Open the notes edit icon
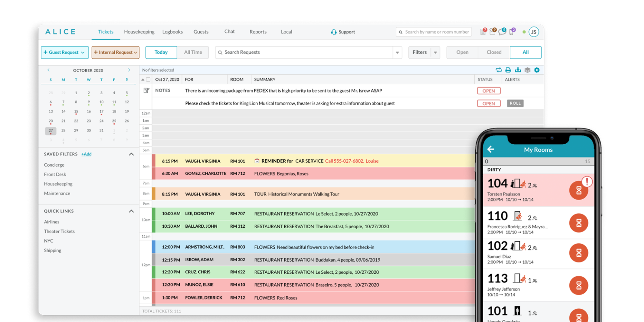This screenshot has width=644, height=322. (x=147, y=91)
